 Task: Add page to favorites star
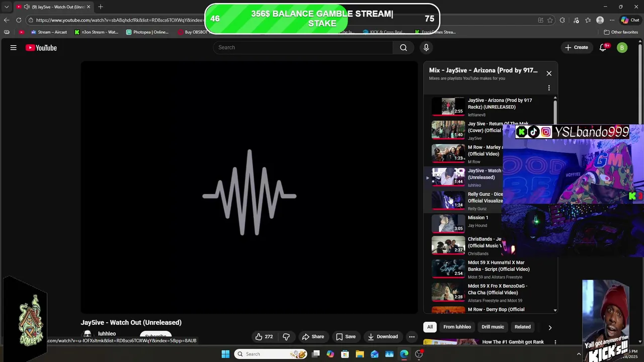(x=550, y=20)
